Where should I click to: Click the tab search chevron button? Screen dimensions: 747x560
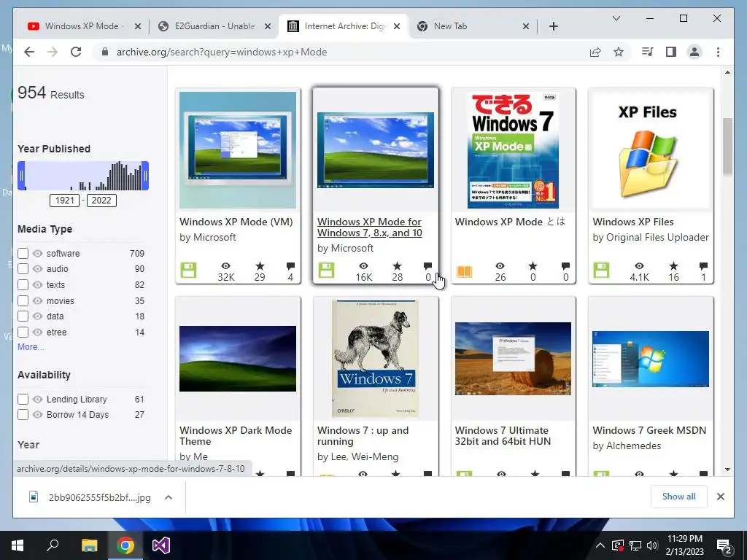click(x=616, y=18)
